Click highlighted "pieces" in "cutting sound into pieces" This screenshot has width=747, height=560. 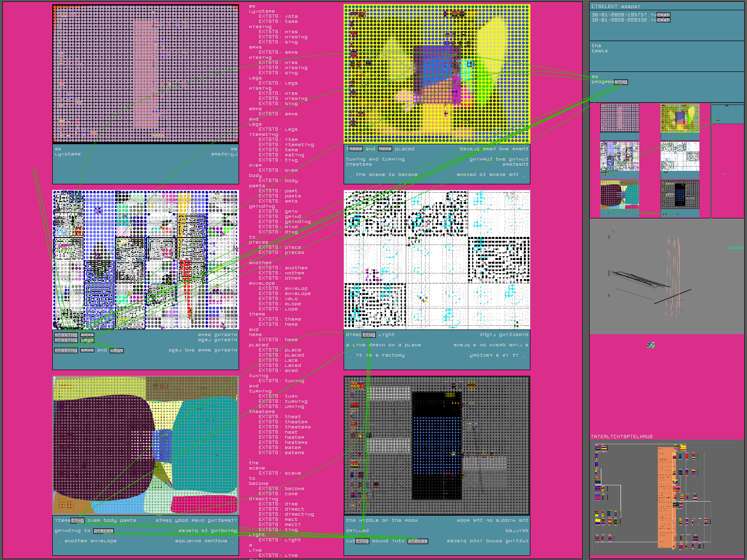pos(417,541)
